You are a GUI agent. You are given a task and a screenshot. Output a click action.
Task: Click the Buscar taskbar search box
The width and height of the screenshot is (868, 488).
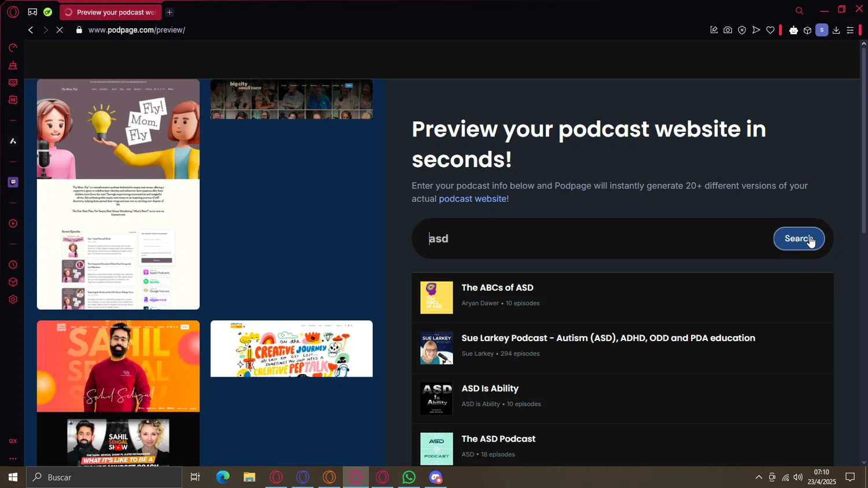[x=104, y=477]
